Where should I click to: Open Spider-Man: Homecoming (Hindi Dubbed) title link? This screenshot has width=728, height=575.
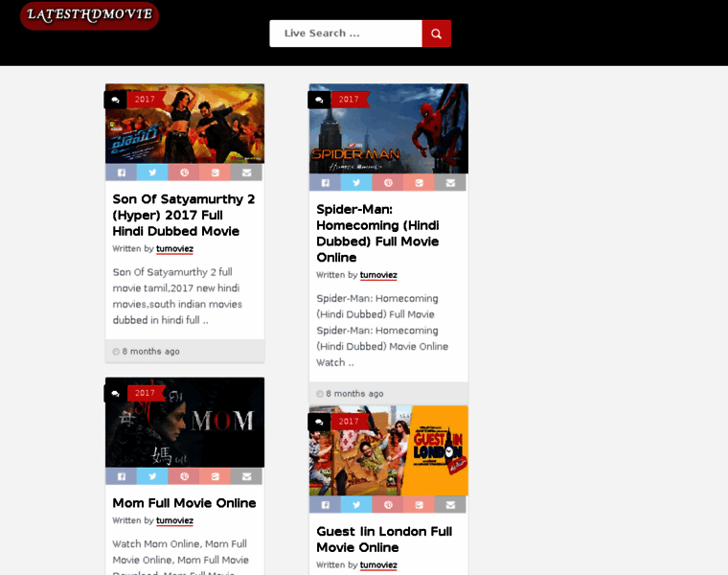point(378,233)
